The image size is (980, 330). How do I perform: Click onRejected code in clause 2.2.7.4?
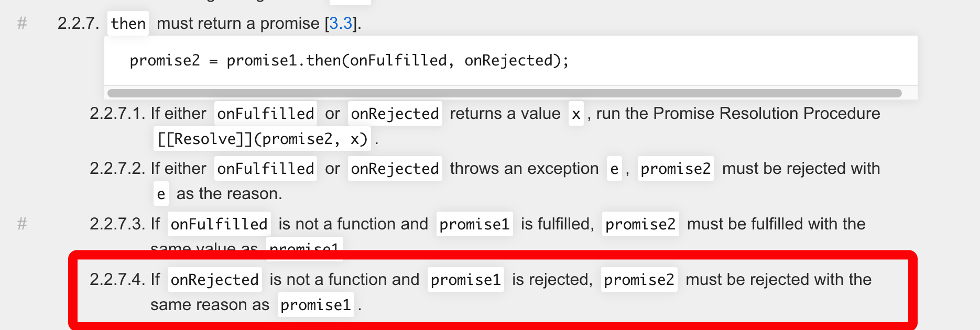[215, 280]
